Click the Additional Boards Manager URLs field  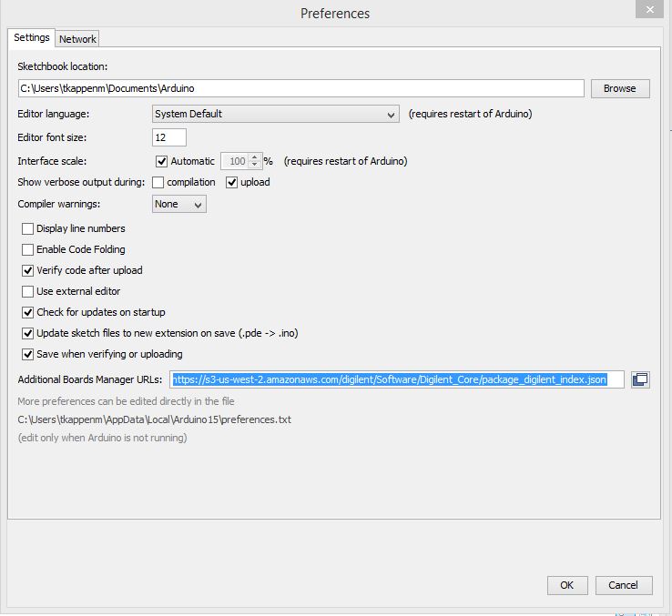[x=397, y=379]
